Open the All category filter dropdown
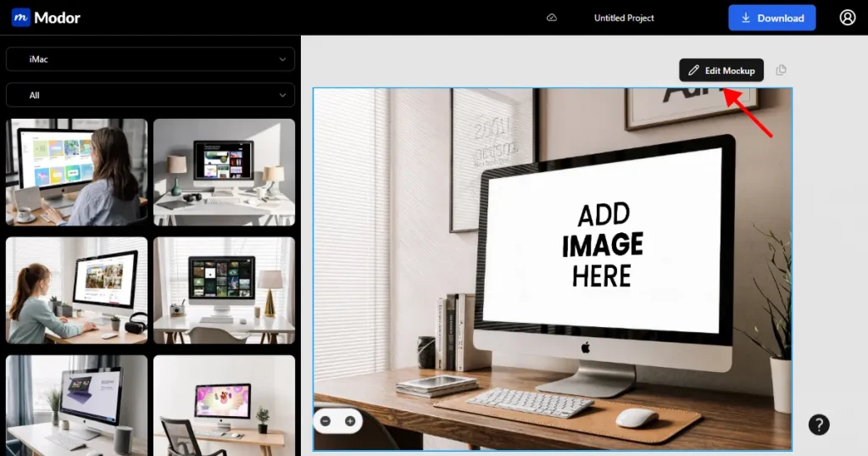Image resolution: width=868 pixels, height=456 pixels. pos(150,95)
